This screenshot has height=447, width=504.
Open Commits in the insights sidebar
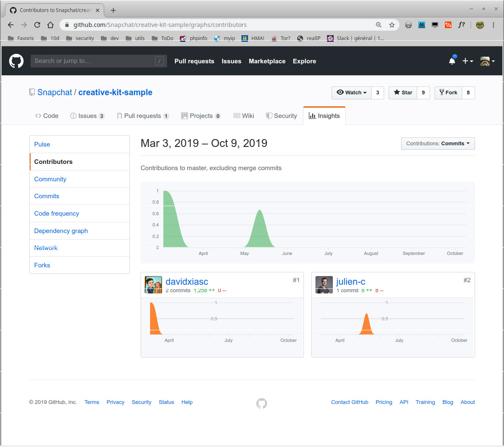79,196
